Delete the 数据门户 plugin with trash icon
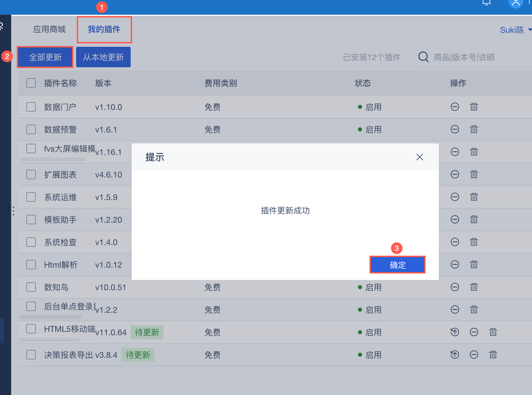Viewport: 532px width, 395px height. [474, 107]
